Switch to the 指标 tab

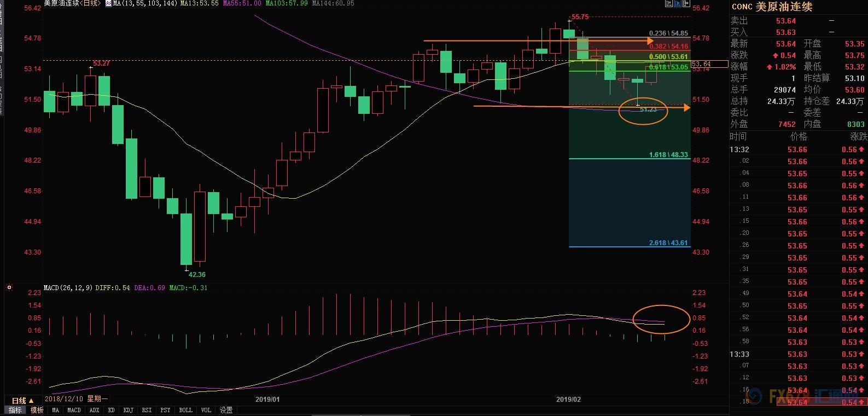(x=15, y=410)
